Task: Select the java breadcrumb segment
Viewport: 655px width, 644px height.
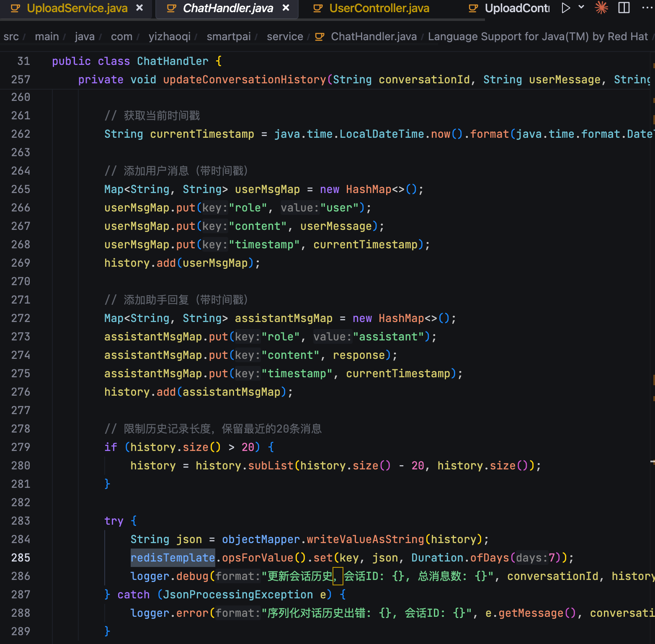Action: tap(85, 36)
